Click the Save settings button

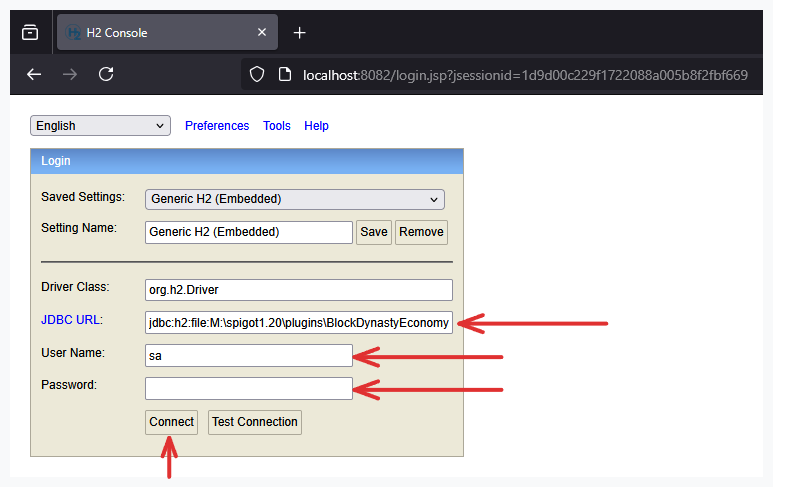374,232
